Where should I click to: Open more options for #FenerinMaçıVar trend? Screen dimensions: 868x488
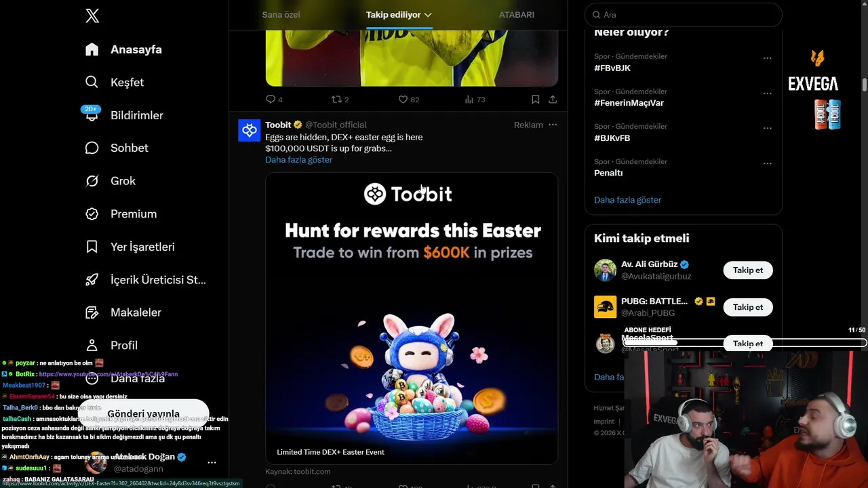pyautogui.click(x=768, y=94)
